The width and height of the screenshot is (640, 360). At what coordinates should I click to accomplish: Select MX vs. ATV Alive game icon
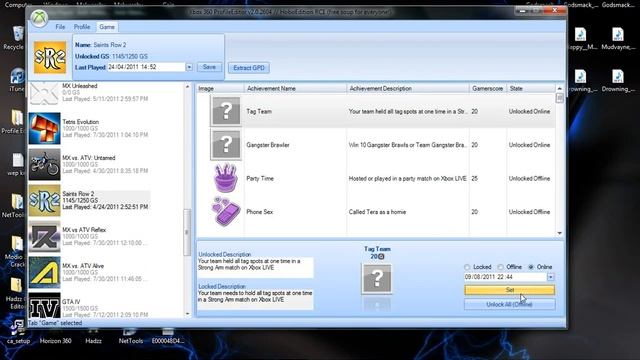point(44,272)
